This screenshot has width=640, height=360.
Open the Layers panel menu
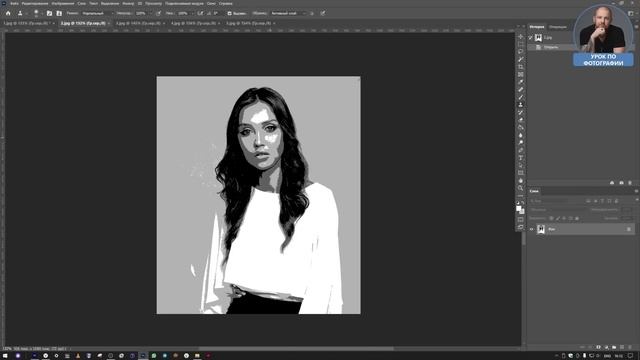[636, 191]
